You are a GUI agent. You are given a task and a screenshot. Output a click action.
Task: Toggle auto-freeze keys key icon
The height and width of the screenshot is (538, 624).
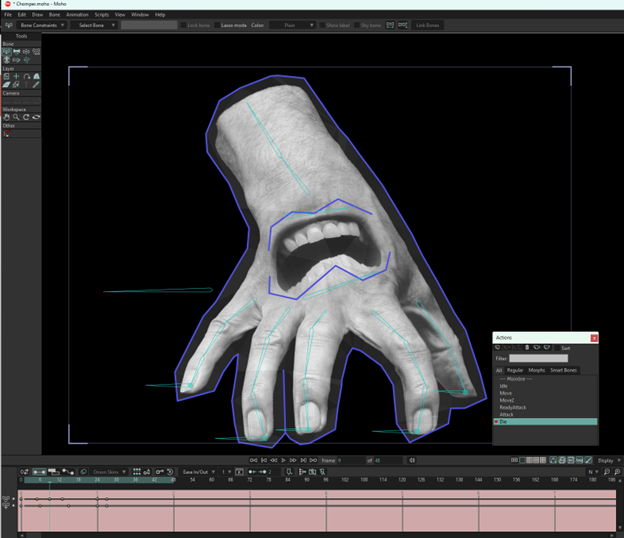point(160,472)
